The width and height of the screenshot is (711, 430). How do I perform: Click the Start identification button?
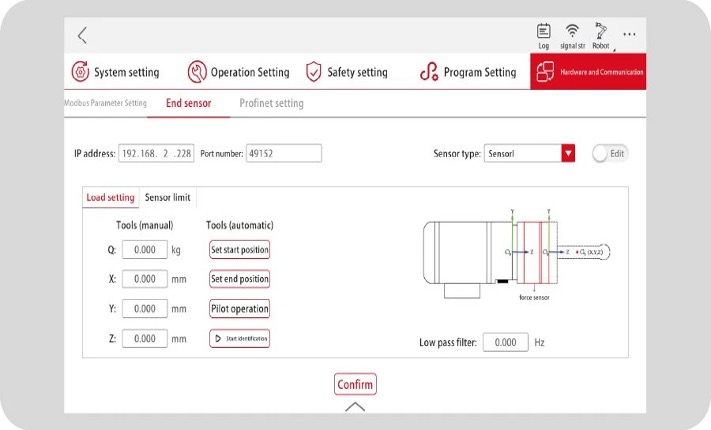coord(239,339)
